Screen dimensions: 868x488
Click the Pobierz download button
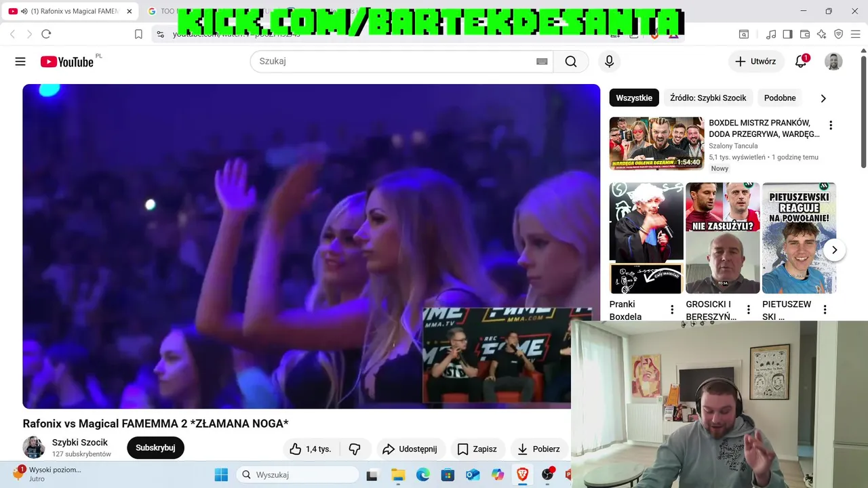[538, 449]
